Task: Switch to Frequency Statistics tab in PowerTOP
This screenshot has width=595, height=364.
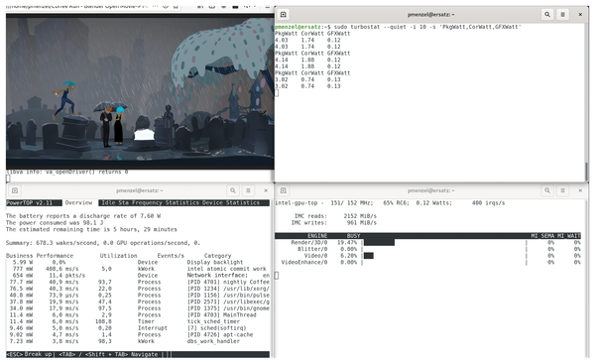Action: tap(164, 203)
